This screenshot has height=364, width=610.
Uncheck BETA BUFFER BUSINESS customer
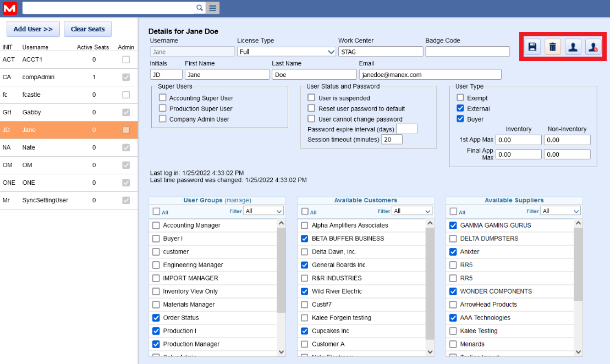pyautogui.click(x=305, y=239)
